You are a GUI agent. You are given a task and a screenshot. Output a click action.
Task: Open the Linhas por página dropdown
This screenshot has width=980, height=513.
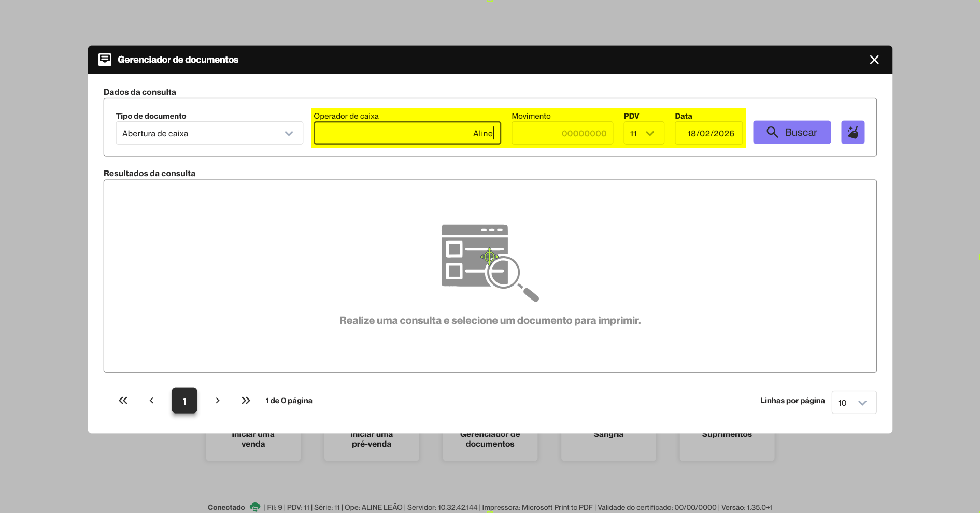(x=854, y=403)
